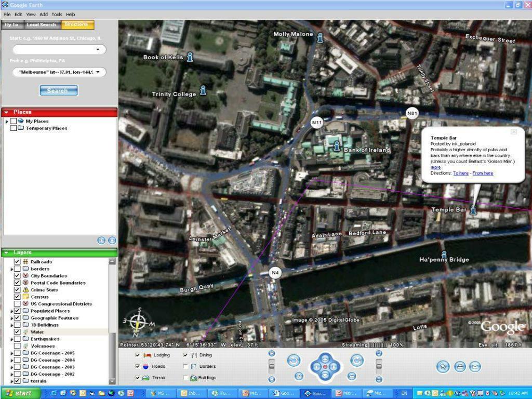The image size is (532, 399).
Task: Open the File menu
Action: (7, 14)
